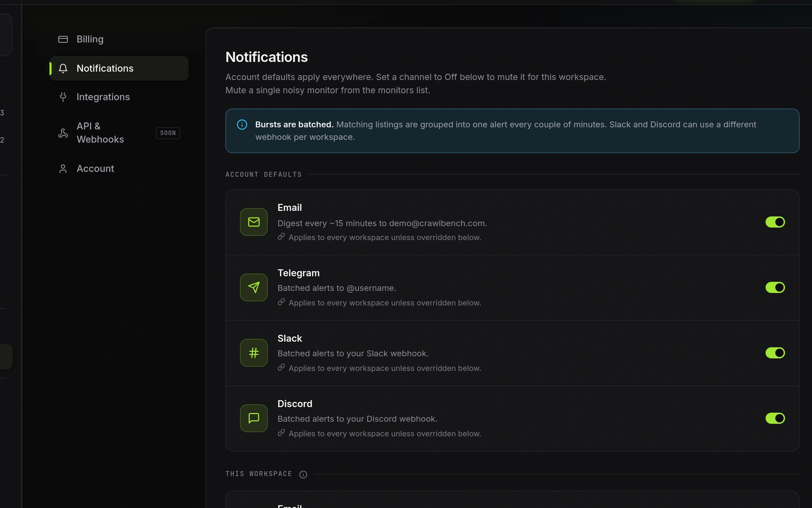Image resolution: width=812 pixels, height=508 pixels.
Task: Select Notifications in the settings sidebar
Action: pos(119,69)
